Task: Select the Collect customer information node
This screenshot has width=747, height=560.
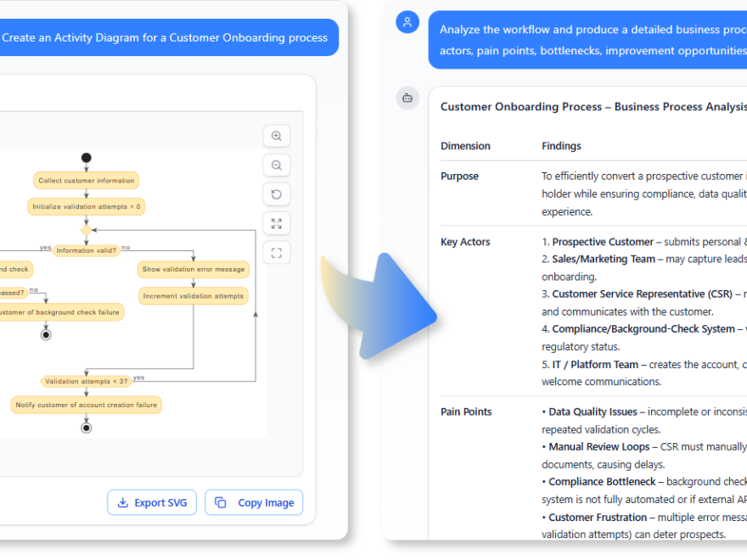Action: tap(86, 180)
